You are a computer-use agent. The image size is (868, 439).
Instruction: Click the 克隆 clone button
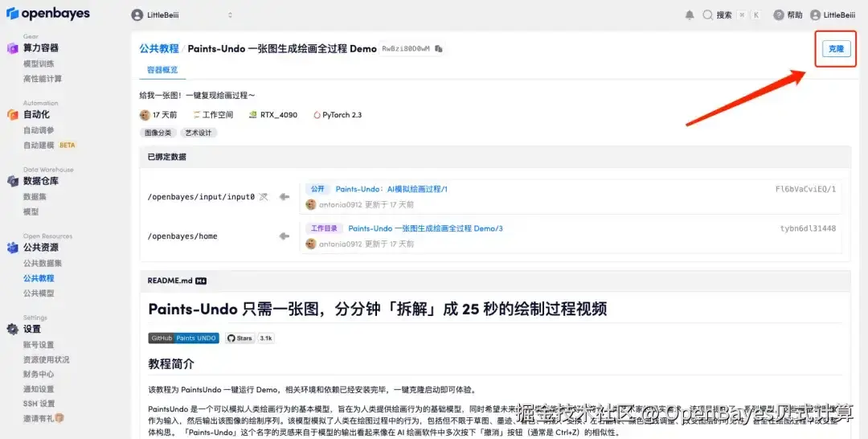[x=835, y=49]
